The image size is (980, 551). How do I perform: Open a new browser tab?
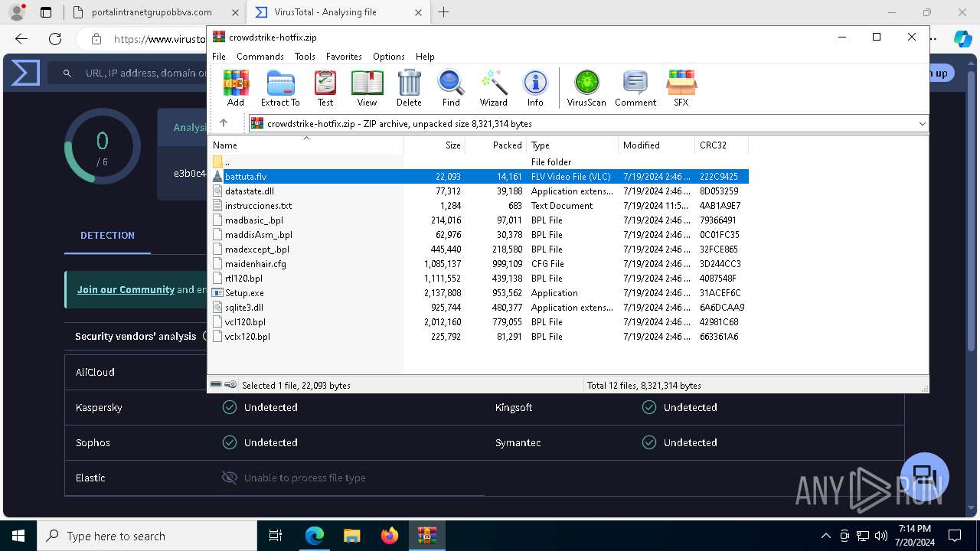click(444, 12)
